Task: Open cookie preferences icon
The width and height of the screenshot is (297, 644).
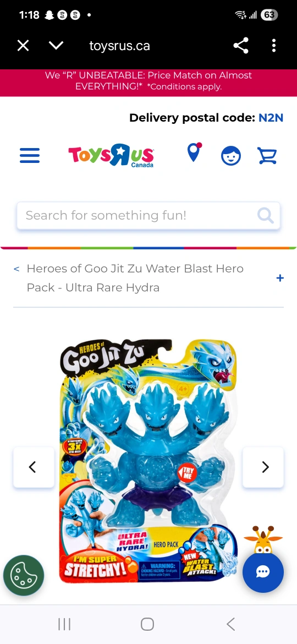Action: [24, 575]
